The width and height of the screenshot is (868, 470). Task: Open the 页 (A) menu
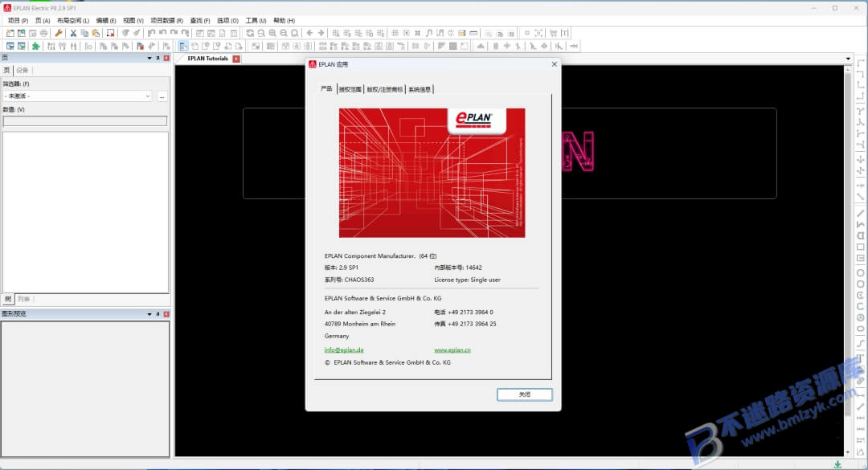(43, 20)
